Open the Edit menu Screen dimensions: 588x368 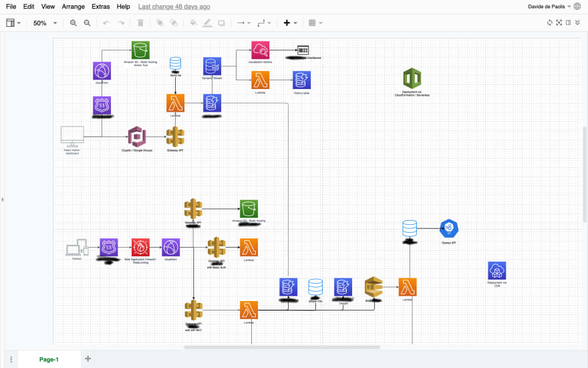[x=29, y=7]
